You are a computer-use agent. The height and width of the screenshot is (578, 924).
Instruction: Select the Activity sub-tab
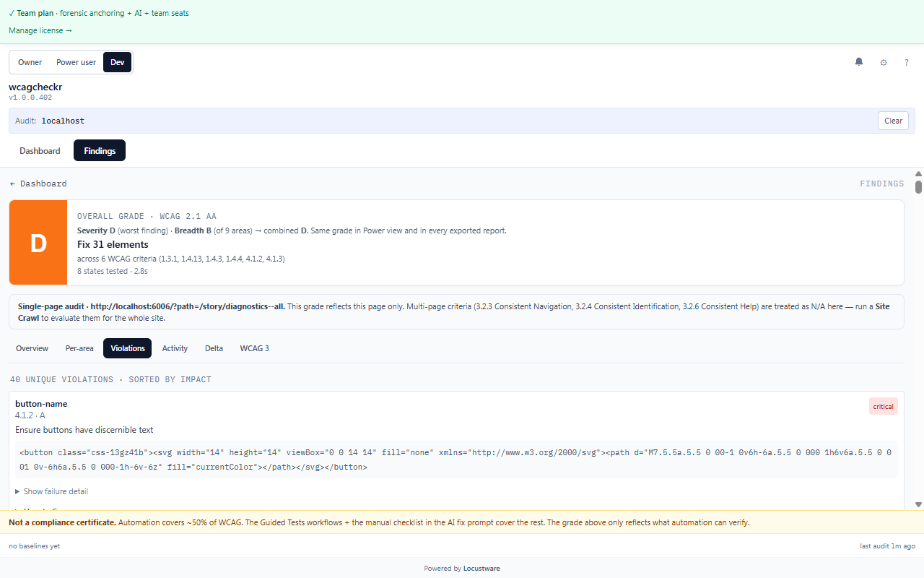[x=175, y=348]
